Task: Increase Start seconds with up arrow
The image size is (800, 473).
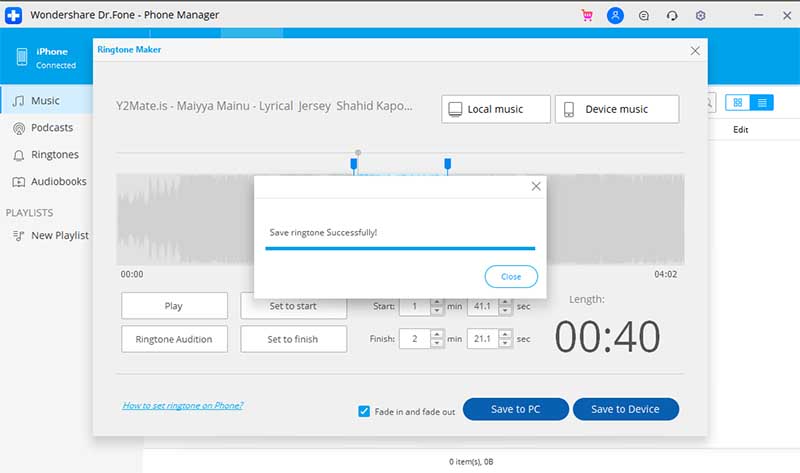Action: [505, 302]
